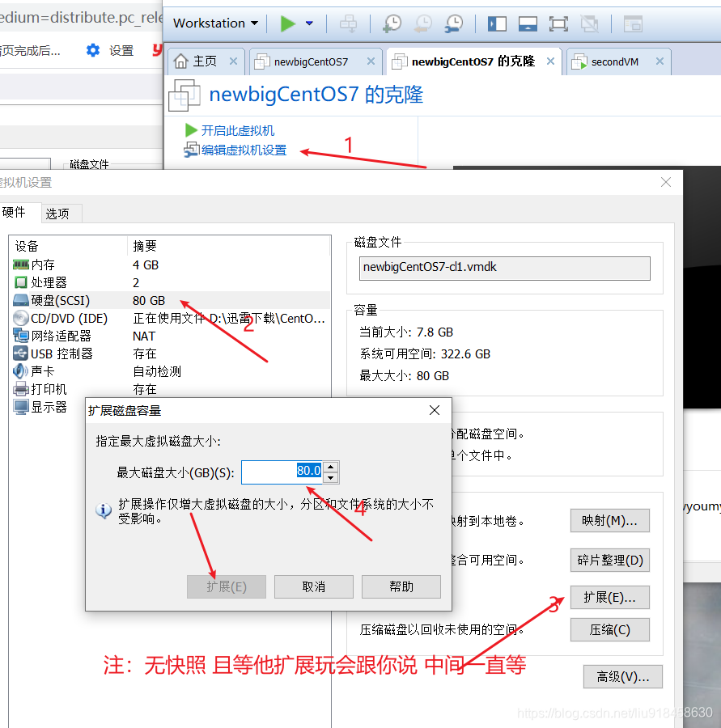
Task: Click 帮助 button in expand dialog
Action: pyautogui.click(x=401, y=587)
